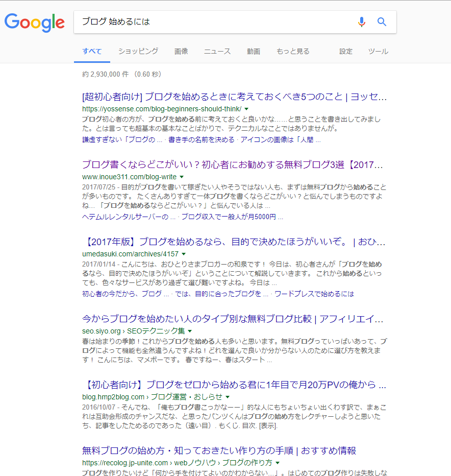
Task: Follow the sitelink アイコンの画像は「人間 ...
Action: point(280,139)
